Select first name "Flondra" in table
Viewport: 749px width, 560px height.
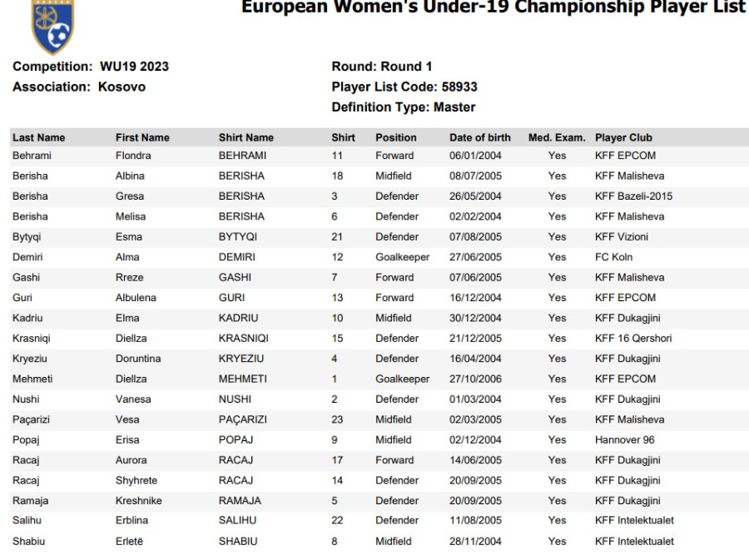coord(133,156)
